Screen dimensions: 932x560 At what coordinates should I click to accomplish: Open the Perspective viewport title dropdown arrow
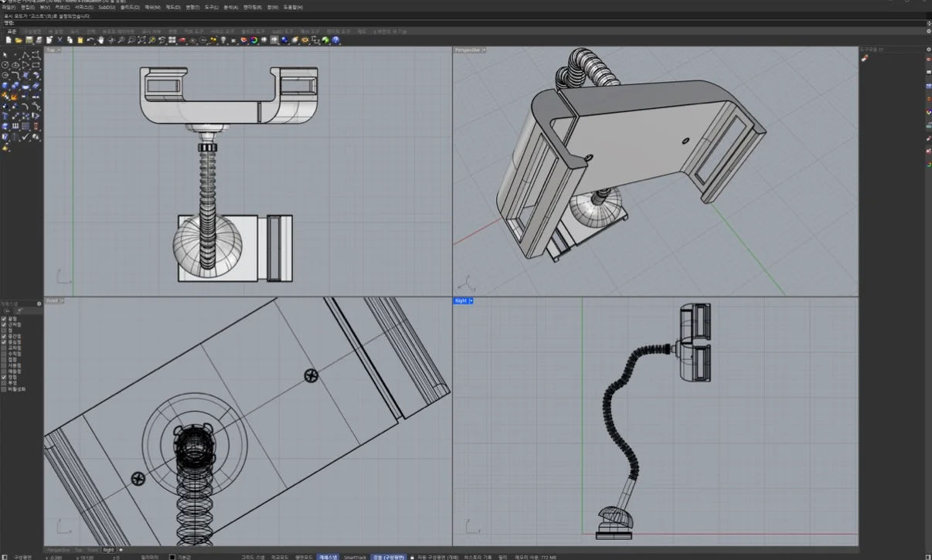pyautogui.click(x=484, y=50)
